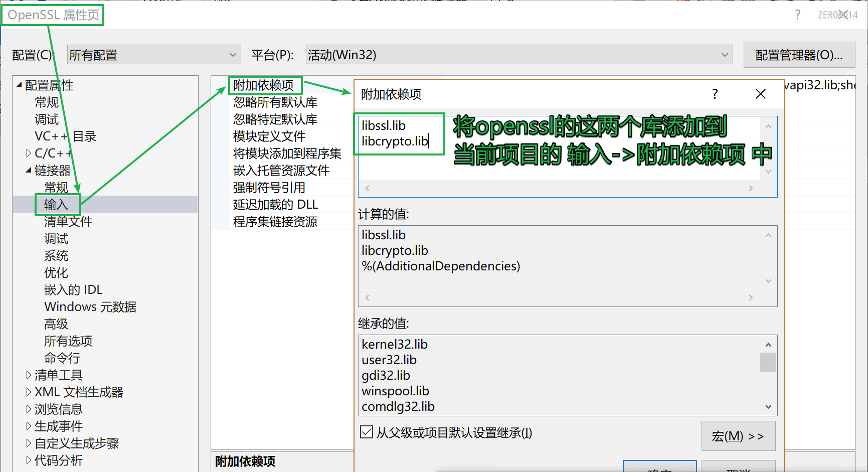
Task: Select 系统 tree item
Action: coord(56,256)
